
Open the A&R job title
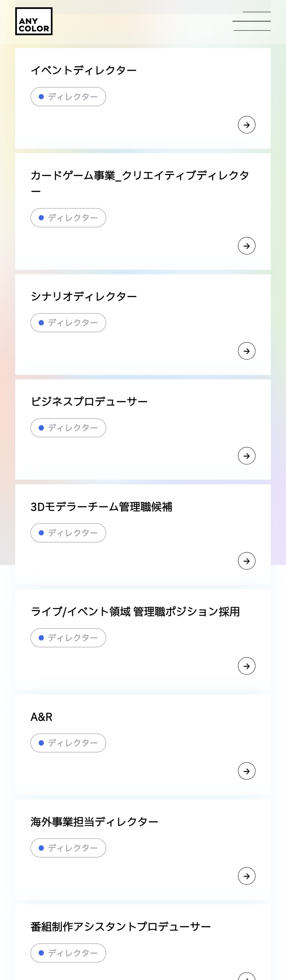[41, 717]
